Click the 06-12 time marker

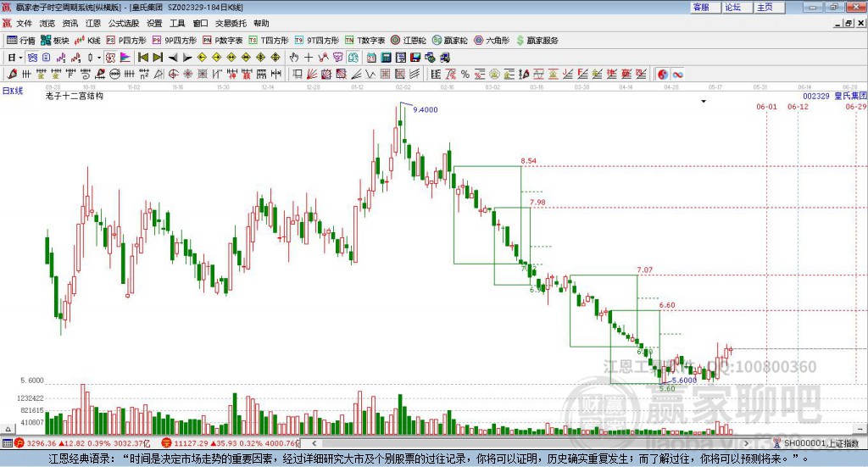tap(798, 107)
